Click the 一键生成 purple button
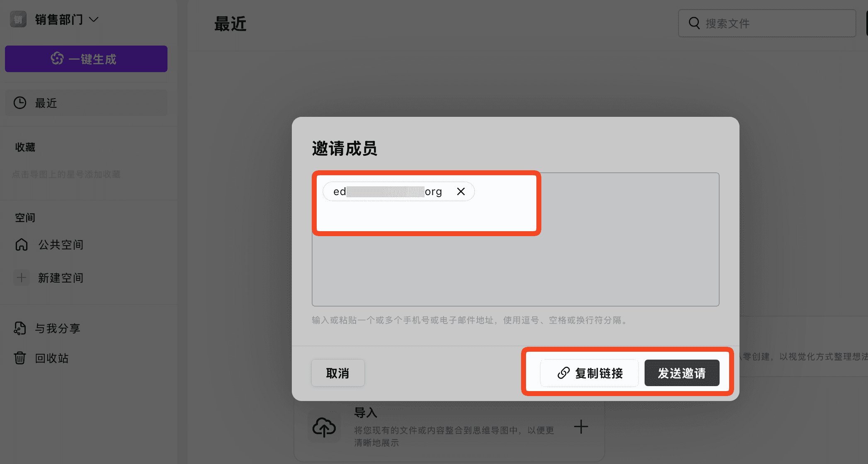 pyautogui.click(x=86, y=59)
